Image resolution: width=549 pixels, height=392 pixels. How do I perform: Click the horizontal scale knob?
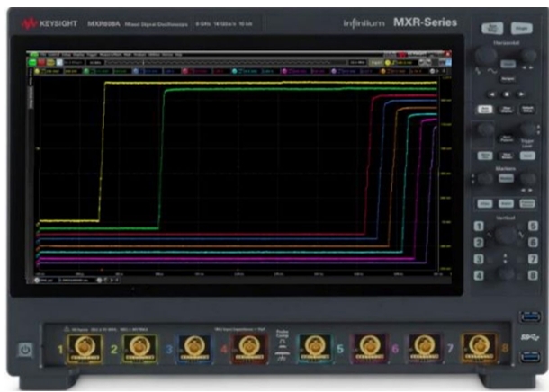click(x=486, y=55)
